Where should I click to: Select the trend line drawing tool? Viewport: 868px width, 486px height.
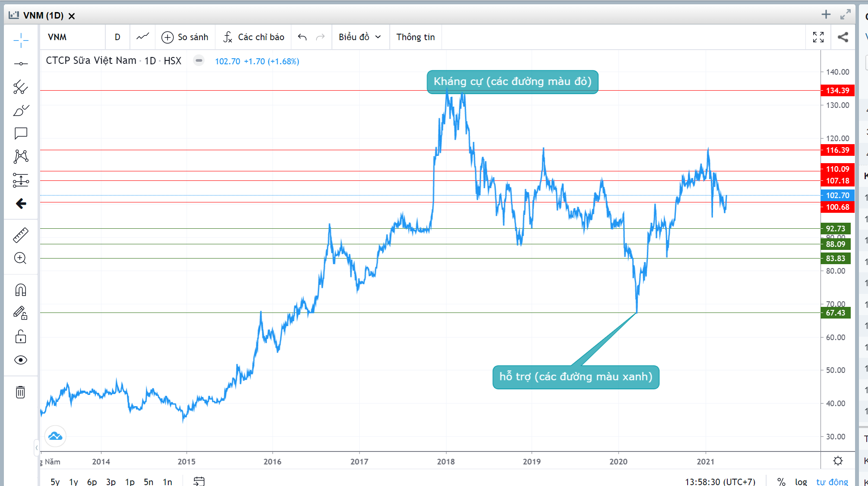(21, 64)
